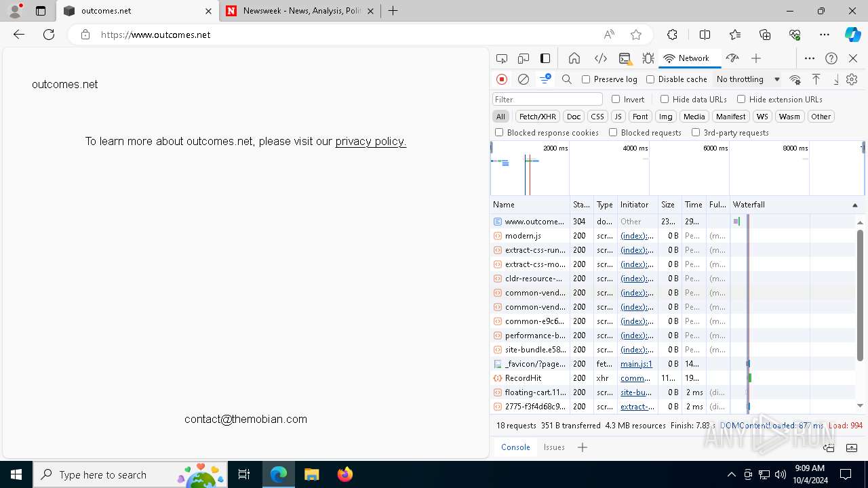Viewport: 868px width, 488px height.
Task: Add another tool with the plus icon
Action: click(756, 58)
